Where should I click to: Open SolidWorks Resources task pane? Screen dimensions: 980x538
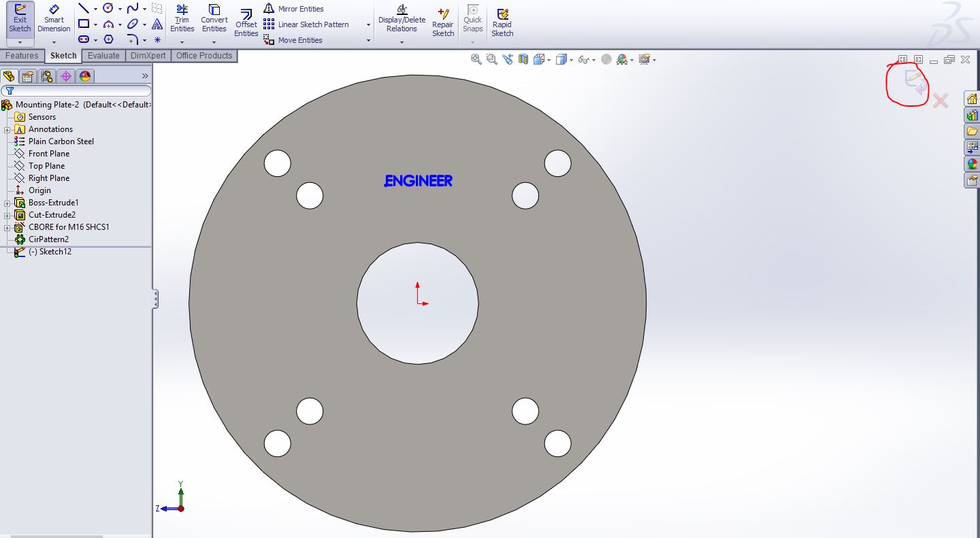click(972, 99)
